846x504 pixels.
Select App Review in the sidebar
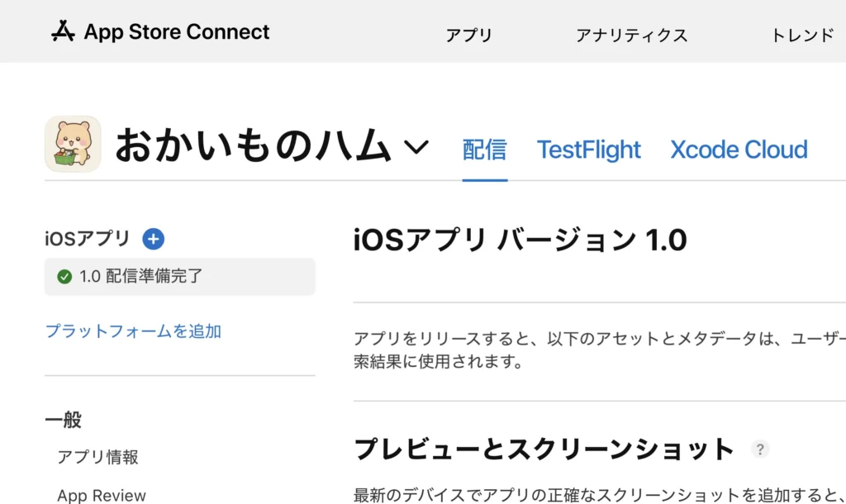click(x=101, y=494)
